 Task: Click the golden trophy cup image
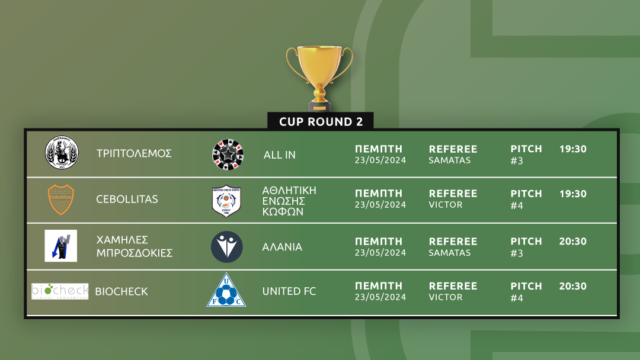click(320, 78)
